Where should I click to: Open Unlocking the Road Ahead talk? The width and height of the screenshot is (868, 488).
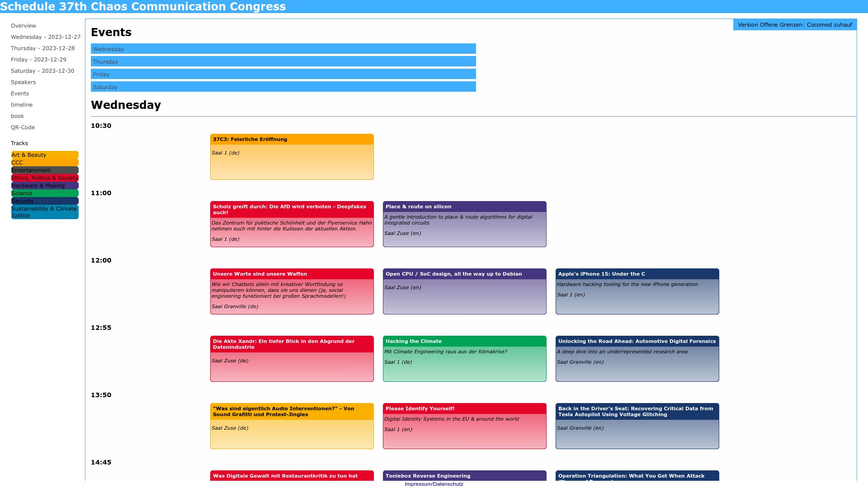pyautogui.click(x=637, y=359)
